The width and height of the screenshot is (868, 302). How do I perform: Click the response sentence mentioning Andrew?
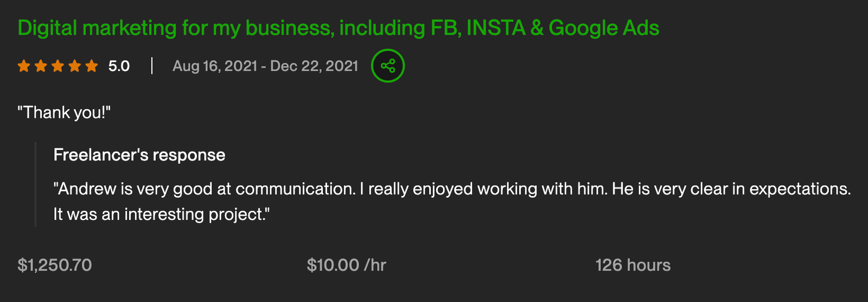point(451,189)
